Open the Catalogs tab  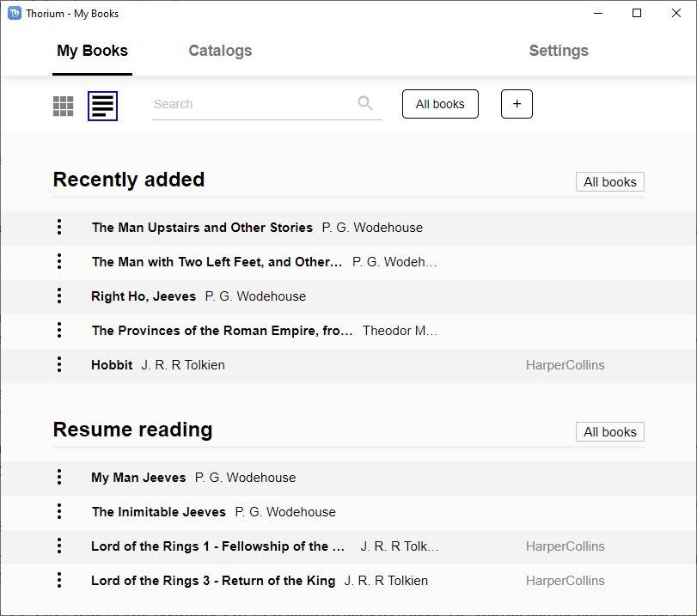tap(220, 51)
